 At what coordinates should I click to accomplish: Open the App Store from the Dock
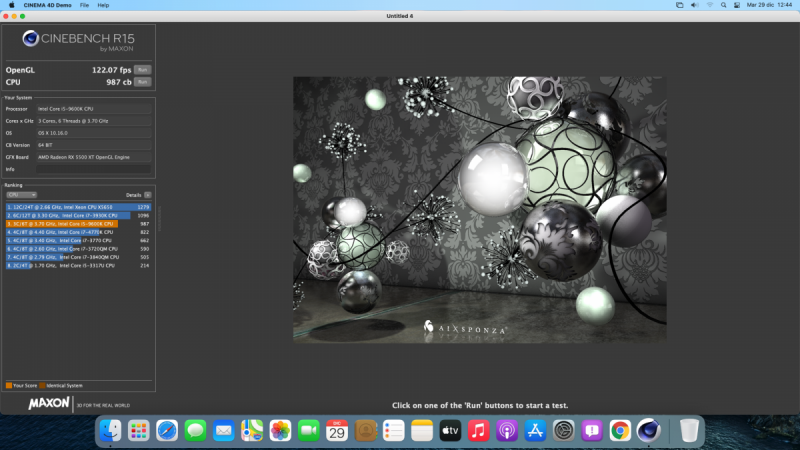(535, 430)
